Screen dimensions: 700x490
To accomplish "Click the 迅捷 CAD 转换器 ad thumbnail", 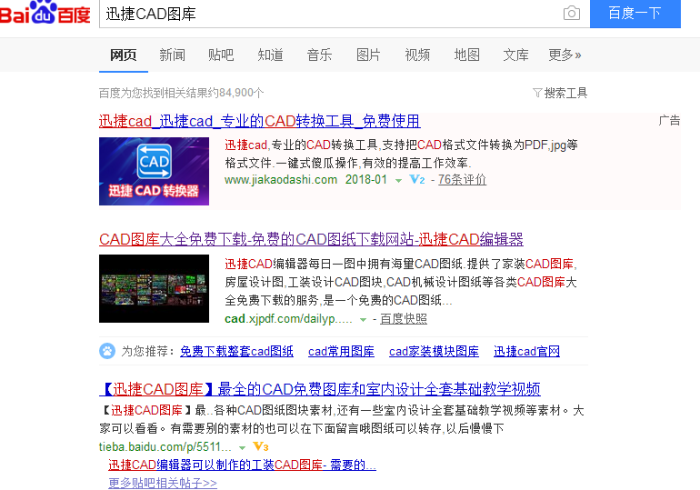I will point(154,171).
